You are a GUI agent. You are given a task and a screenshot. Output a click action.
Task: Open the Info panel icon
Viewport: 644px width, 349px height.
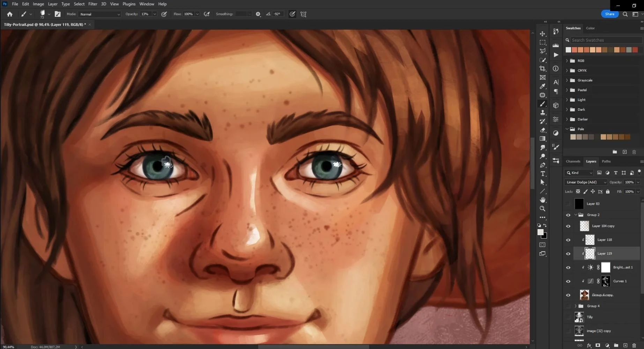[x=556, y=68]
